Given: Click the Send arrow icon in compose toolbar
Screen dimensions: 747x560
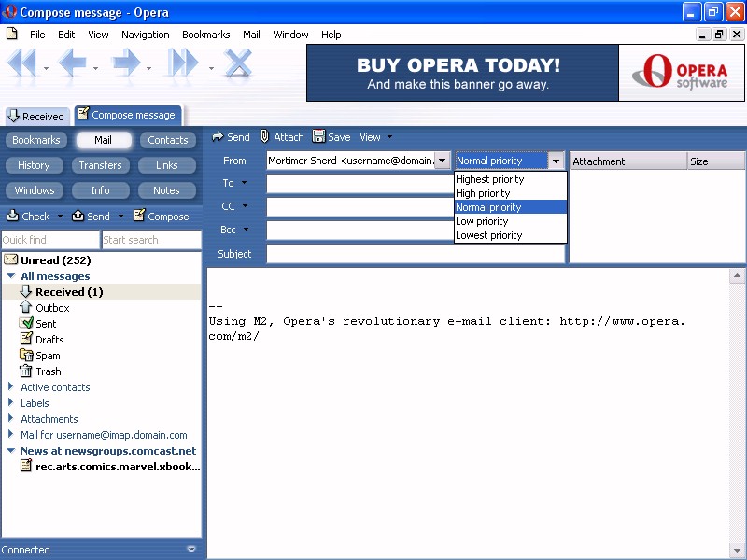Looking at the screenshot, I should point(218,137).
